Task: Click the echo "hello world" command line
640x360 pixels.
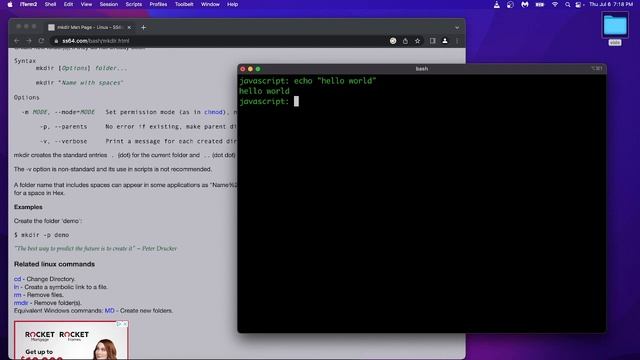Action: [x=308, y=81]
